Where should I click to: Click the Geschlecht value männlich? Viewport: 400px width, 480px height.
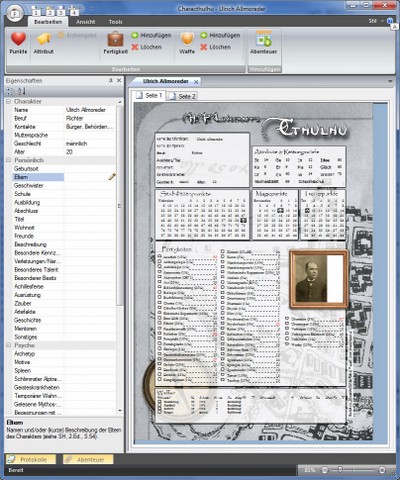tap(77, 143)
